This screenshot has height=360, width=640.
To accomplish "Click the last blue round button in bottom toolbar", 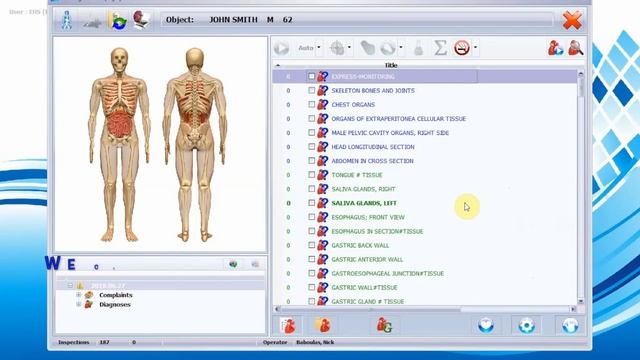I will [x=570, y=326].
